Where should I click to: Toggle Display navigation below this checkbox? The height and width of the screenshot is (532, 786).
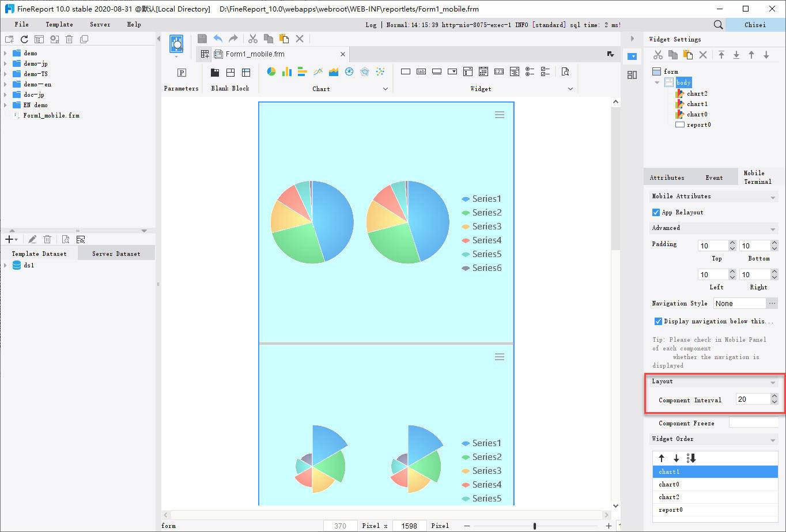click(658, 321)
